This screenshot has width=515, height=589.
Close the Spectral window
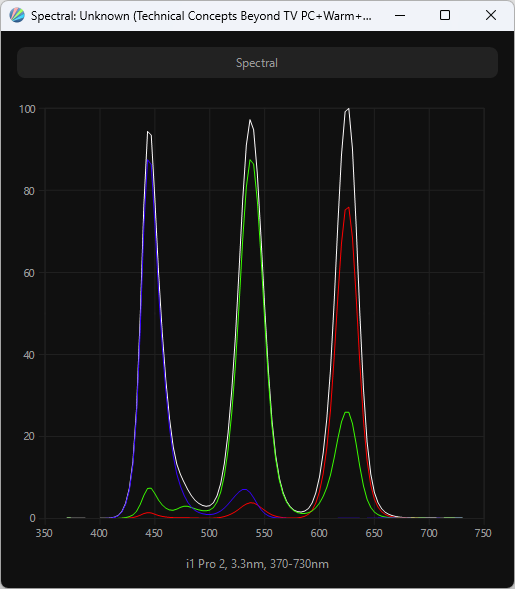pyautogui.click(x=491, y=15)
